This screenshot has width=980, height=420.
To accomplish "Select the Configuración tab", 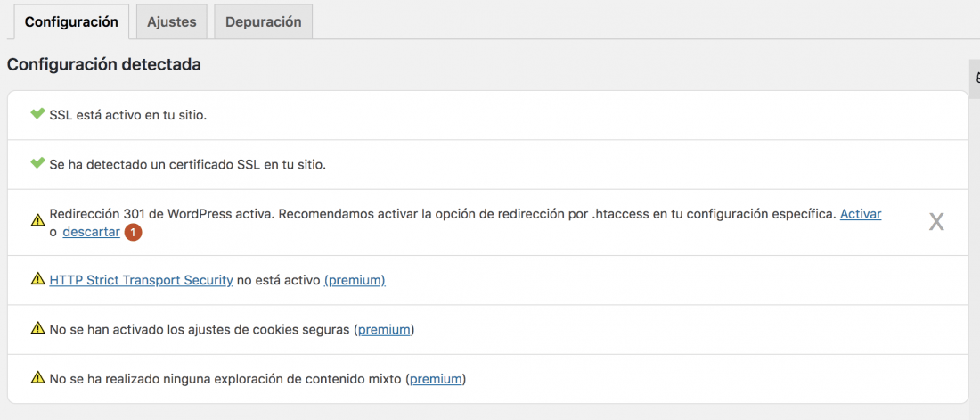I will click(71, 22).
